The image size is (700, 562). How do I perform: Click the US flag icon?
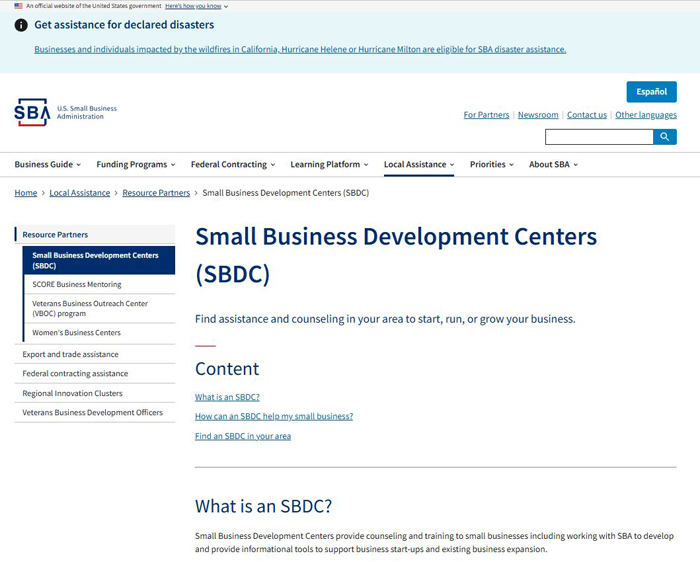point(18,6)
